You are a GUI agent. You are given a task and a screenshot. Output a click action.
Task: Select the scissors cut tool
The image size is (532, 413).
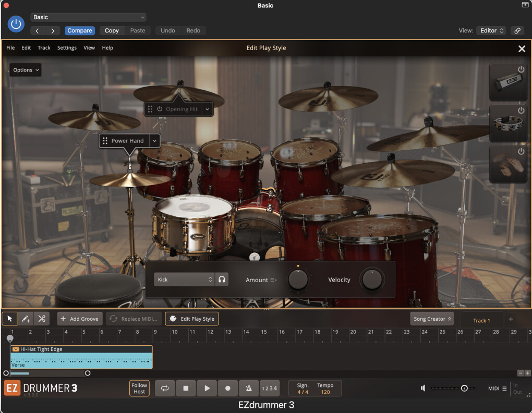pyautogui.click(x=42, y=319)
